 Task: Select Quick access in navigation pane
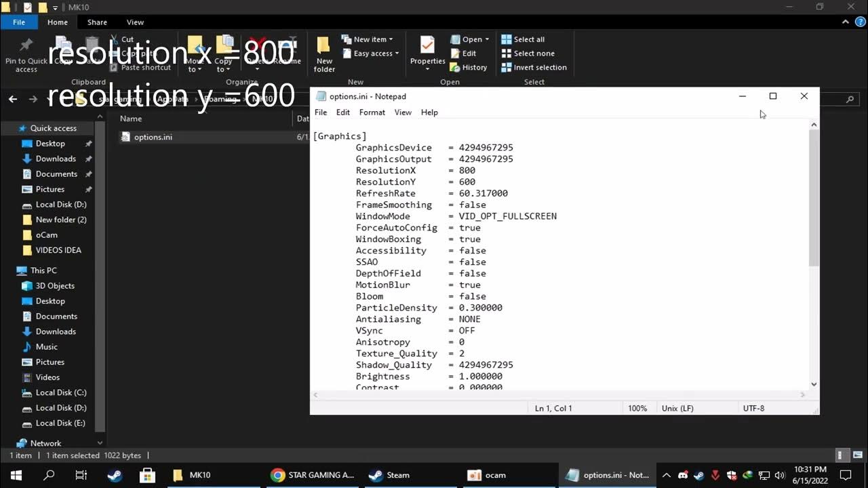pyautogui.click(x=53, y=128)
